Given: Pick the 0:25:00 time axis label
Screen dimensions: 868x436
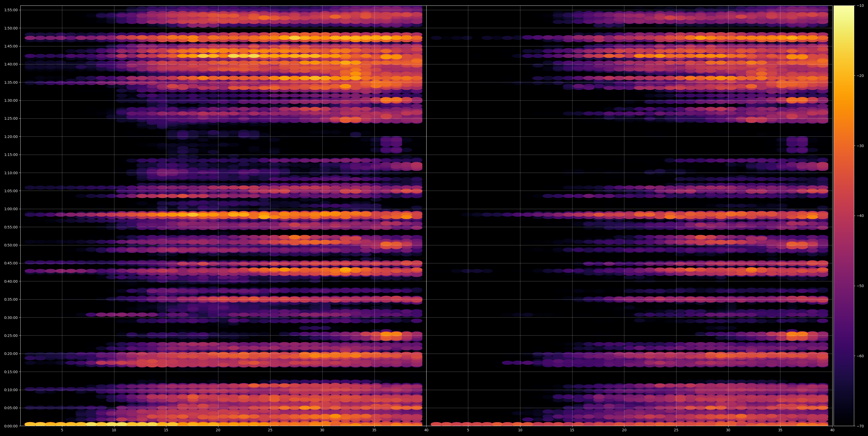Looking at the screenshot, I should [x=11, y=336].
